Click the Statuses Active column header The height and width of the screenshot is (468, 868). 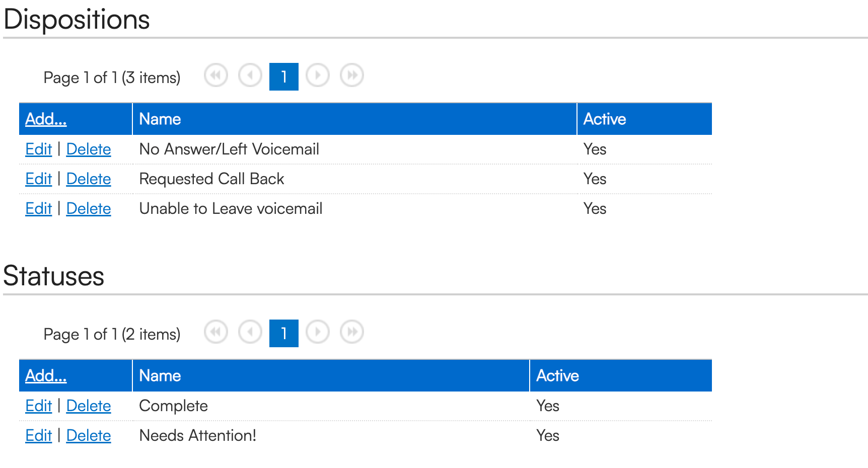[557, 376]
